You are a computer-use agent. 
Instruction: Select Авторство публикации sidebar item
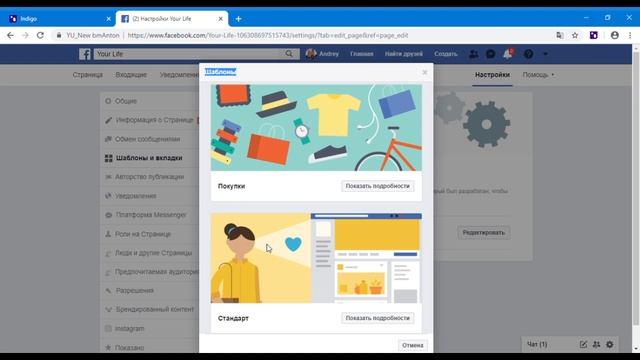[x=149, y=177]
